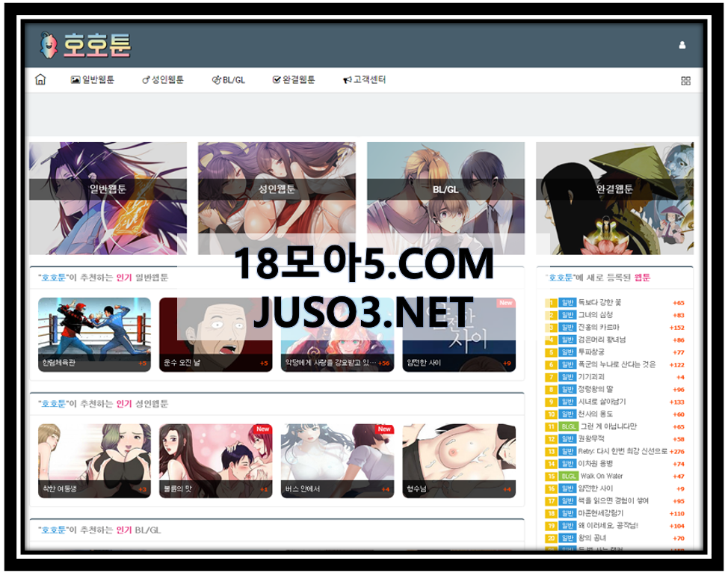Select 책을 읽으면 경험이 쌓여 list row

(614, 500)
